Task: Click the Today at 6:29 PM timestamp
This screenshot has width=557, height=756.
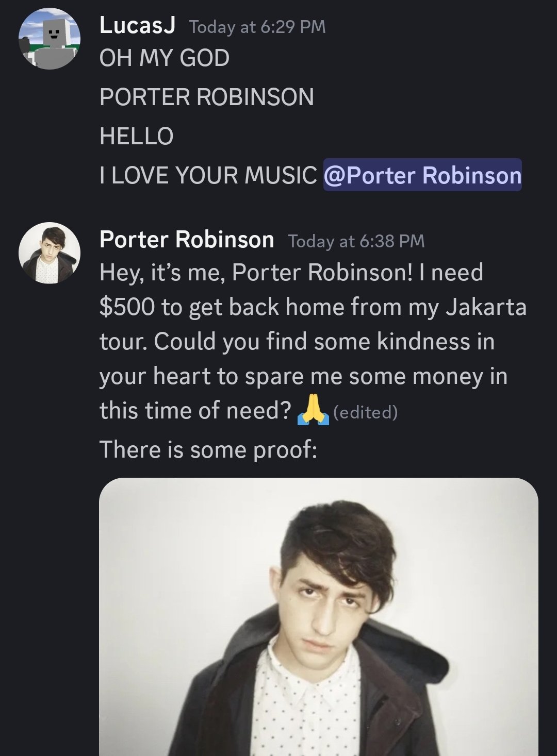Action: click(257, 27)
